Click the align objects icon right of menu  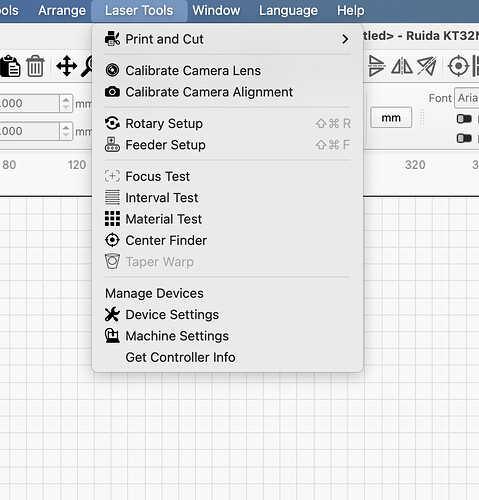pos(376,66)
